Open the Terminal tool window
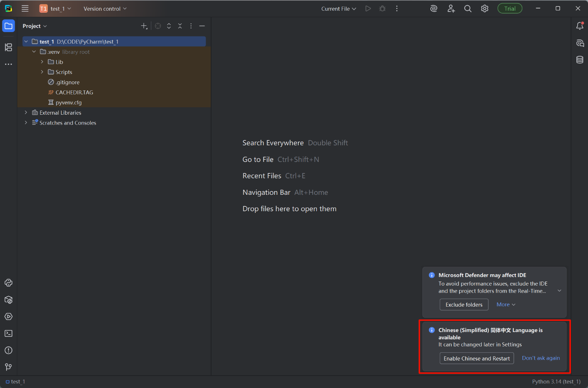Viewport: 588px width, 388px height. pyautogui.click(x=9, y=333)
